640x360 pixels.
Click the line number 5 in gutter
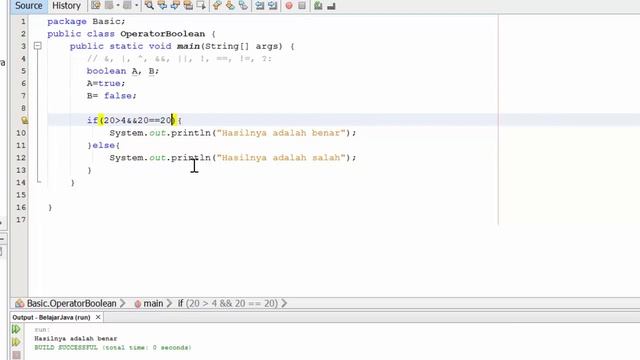[x=23, y=71]
